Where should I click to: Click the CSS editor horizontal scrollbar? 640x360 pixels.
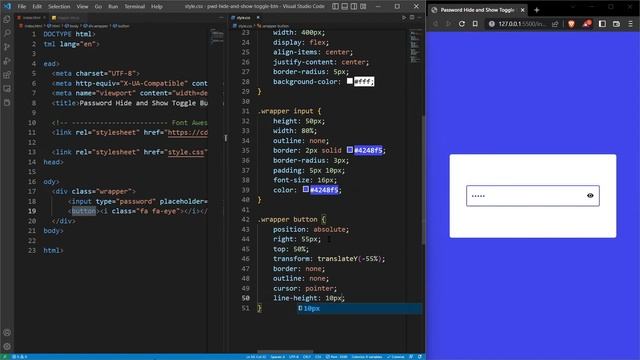tap(285, 351)
